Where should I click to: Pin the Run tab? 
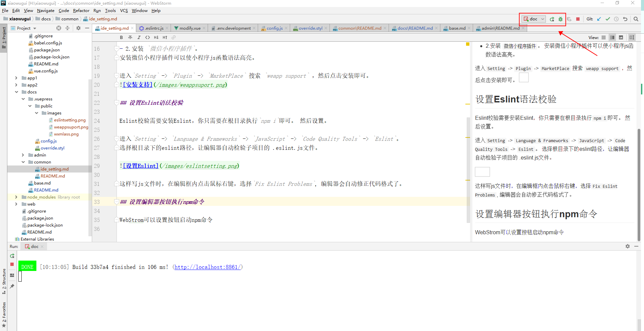[12, 286]
